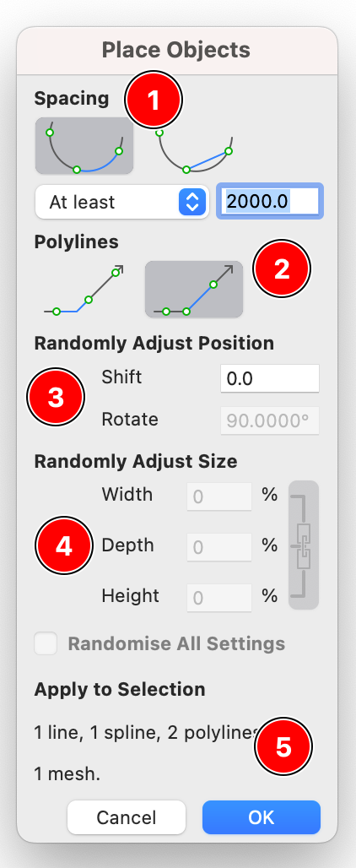This screenshot has width=356, height=868.
Task: Choose highlighted polyline per-segment placement icon
Action: (x=194, y=290)
